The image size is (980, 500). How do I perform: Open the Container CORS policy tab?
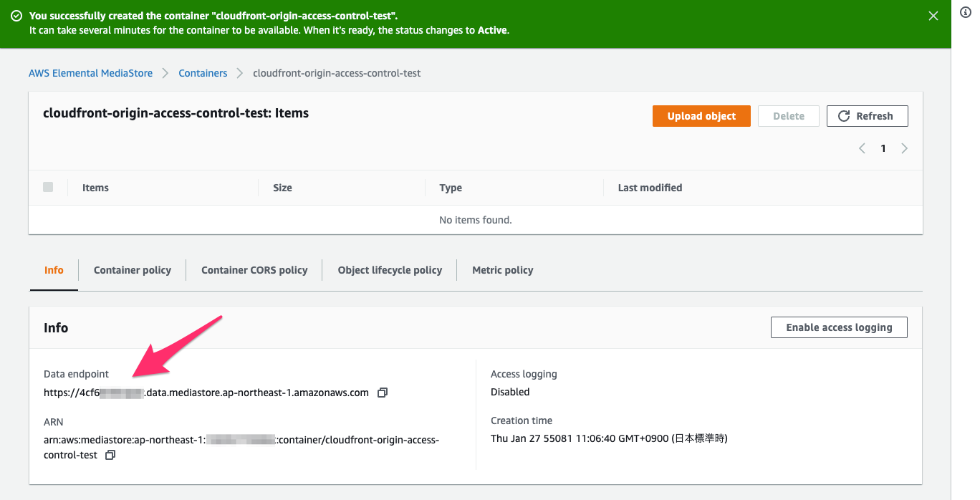(254, 270)
